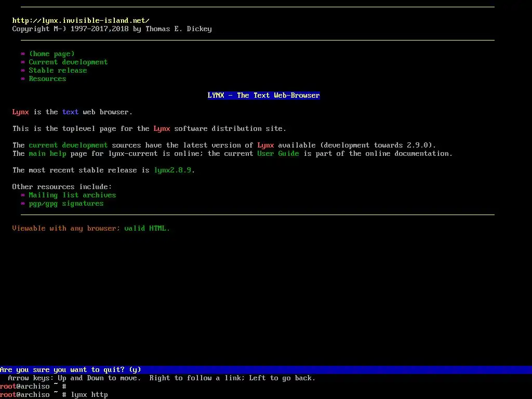Open the Current development list link

pyautogui.click(x=68, y=62)
